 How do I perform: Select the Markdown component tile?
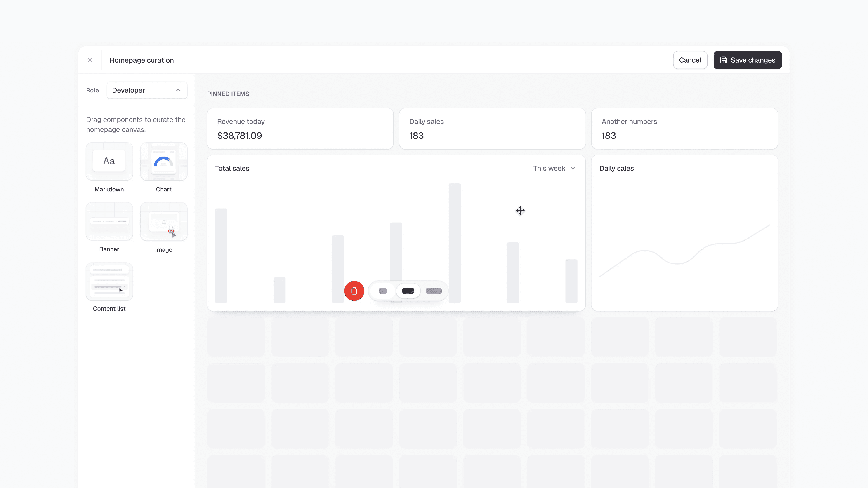109,161
